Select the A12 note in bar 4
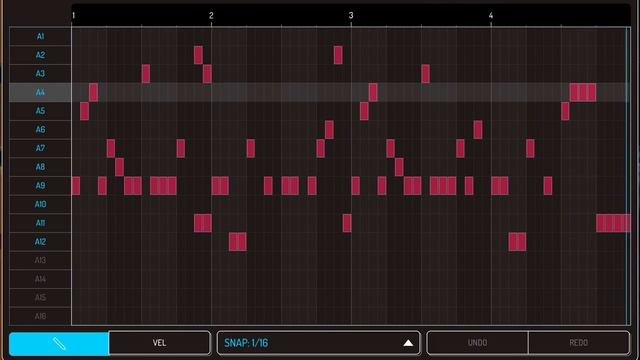The image size is (640, 360). pyautogui.click(x=517, y=242)
